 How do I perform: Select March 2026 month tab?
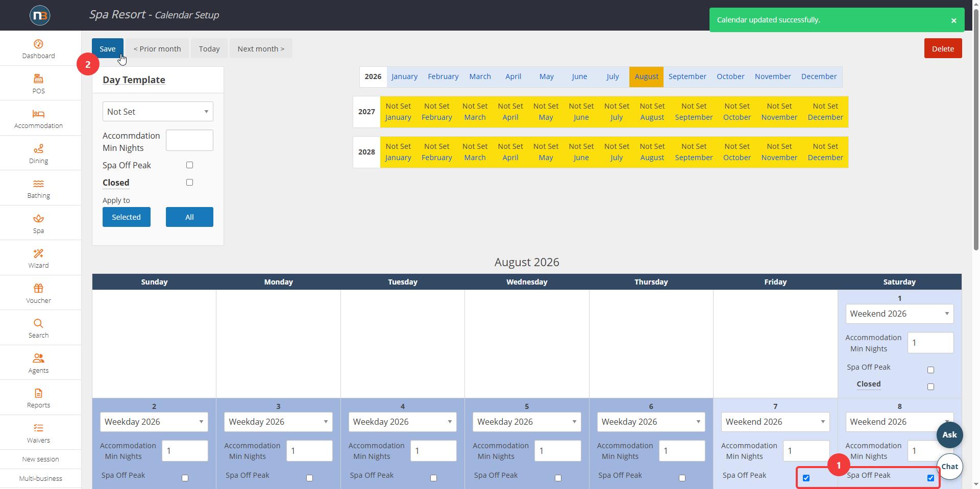click(x=480, y=76)
